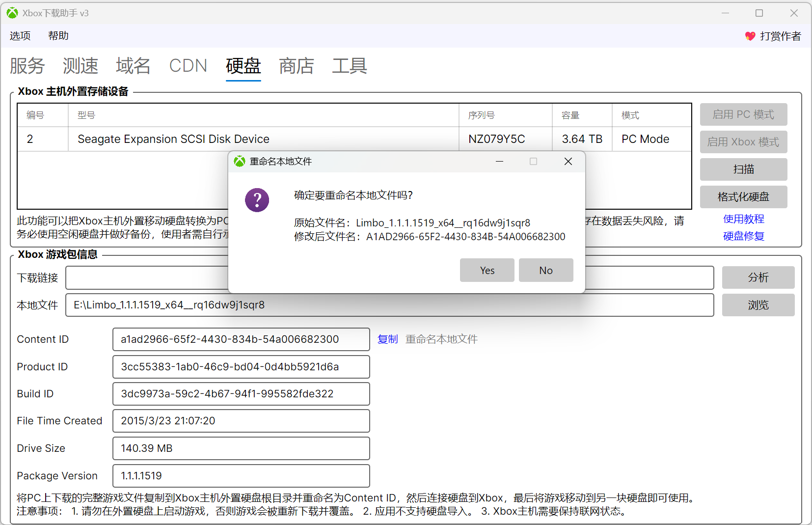Click the 3.64 TB capacity cell
Viewport: 812px width, 525px height.
pos(582,139)
